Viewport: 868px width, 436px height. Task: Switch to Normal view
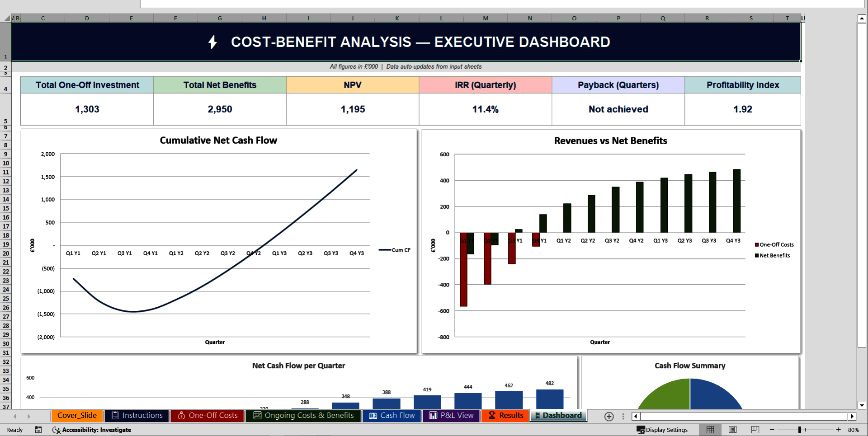coord(710,430)
